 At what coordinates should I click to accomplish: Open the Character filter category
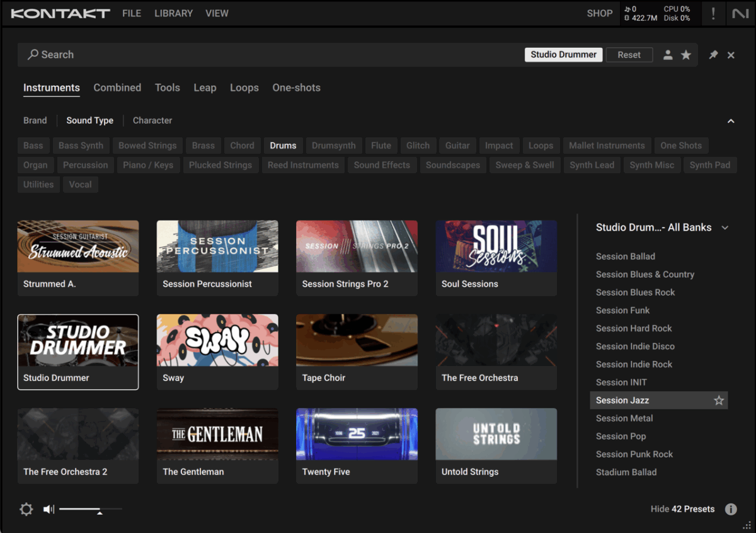pos(152,120)
